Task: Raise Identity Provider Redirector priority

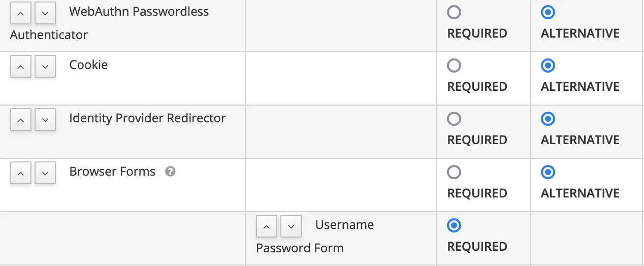Action: pos(21,120)
